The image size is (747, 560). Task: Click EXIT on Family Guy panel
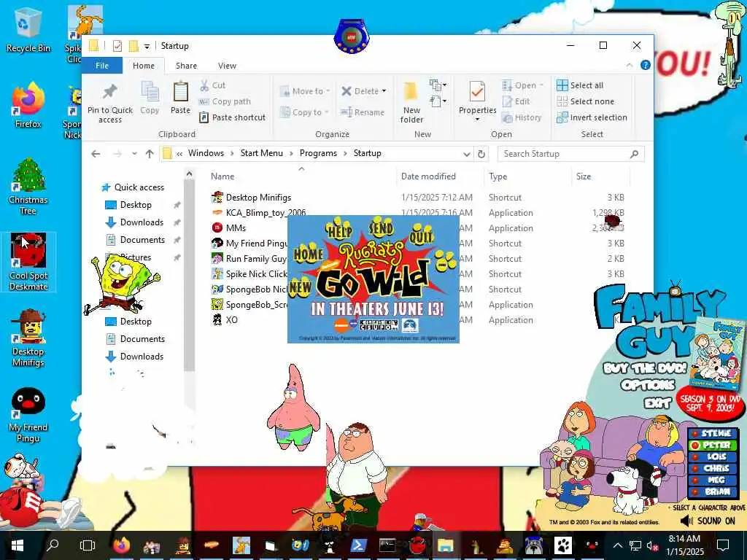coord(657,402)
